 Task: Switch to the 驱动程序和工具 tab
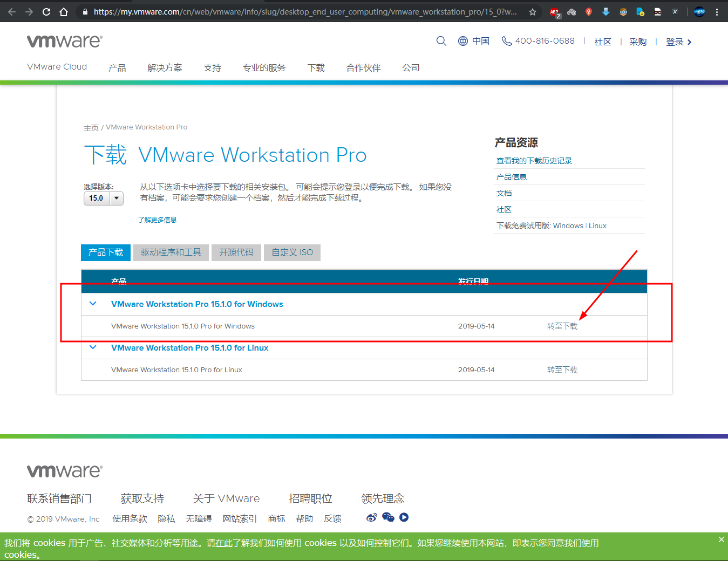click(171, 252)
